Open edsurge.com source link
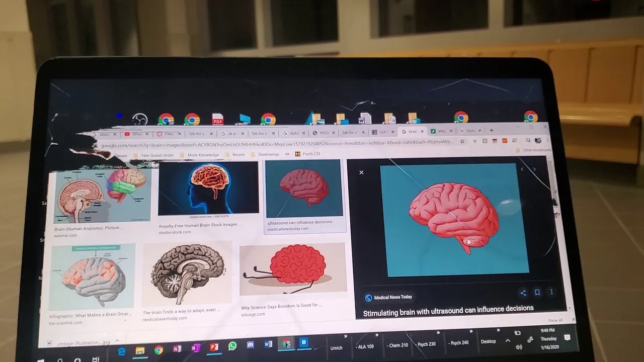Viewport: 644px width, 362px height. pyautogui.click(x=253, y=314)
